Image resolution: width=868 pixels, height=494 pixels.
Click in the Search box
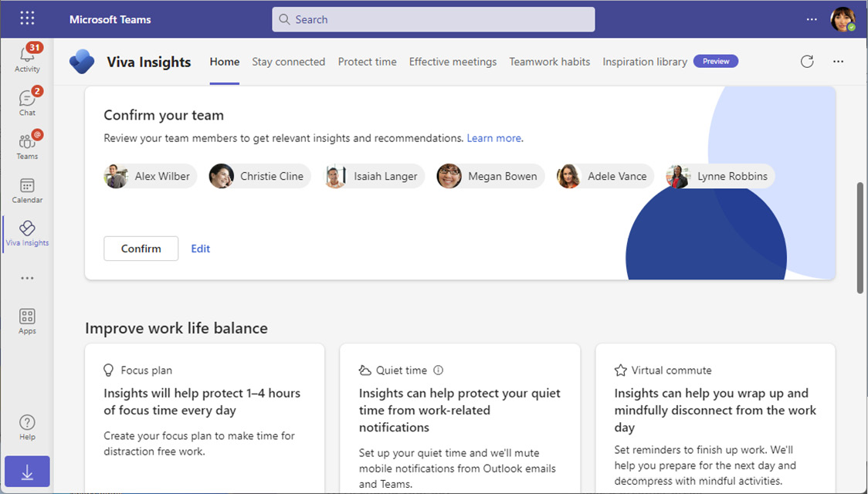click(x=433, y=19)
